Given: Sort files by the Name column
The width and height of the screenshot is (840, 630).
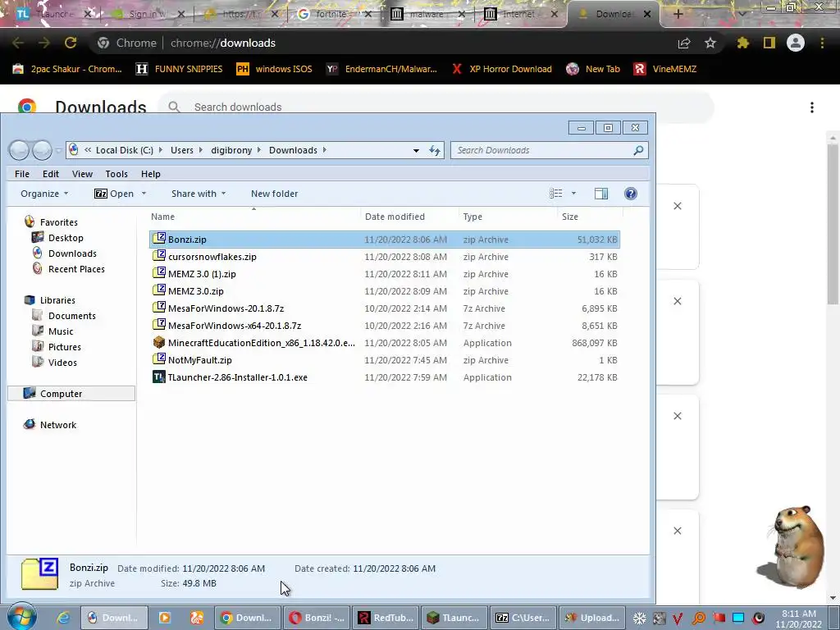Looking at the screenshot, I should point(254,217).
